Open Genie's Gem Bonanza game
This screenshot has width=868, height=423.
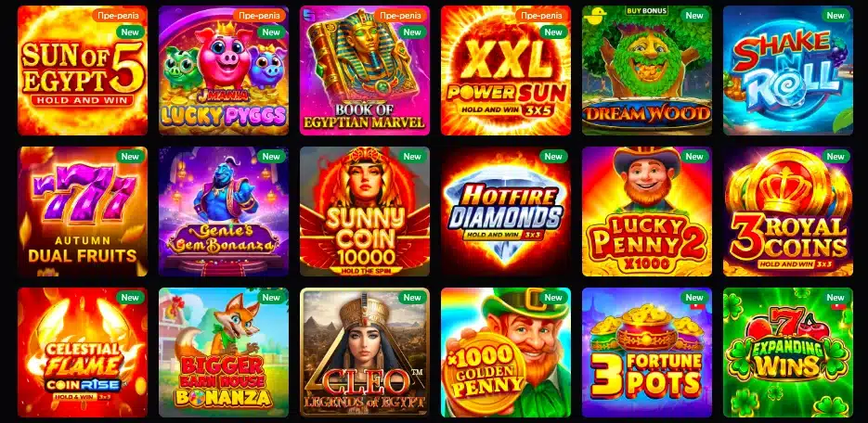pos(224,211)
